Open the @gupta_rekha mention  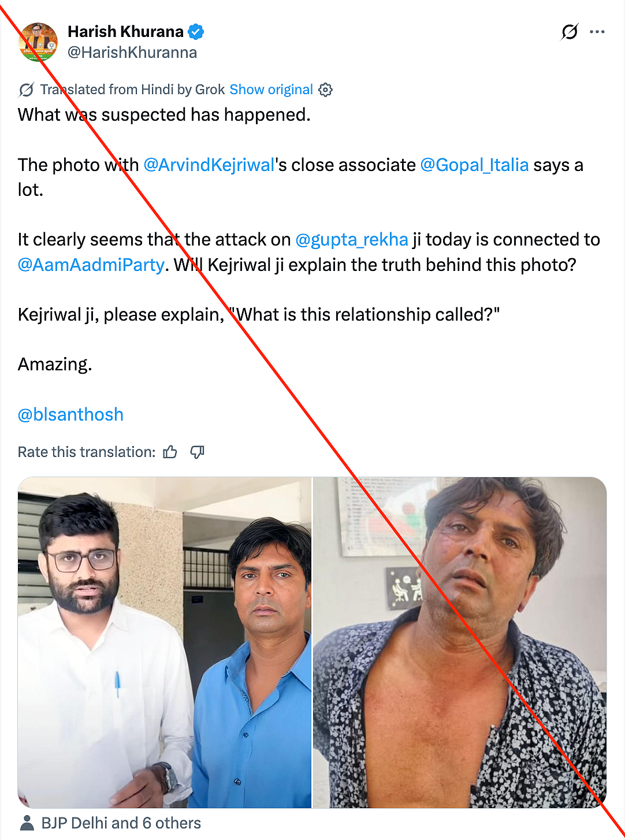[x=351, y=239]
